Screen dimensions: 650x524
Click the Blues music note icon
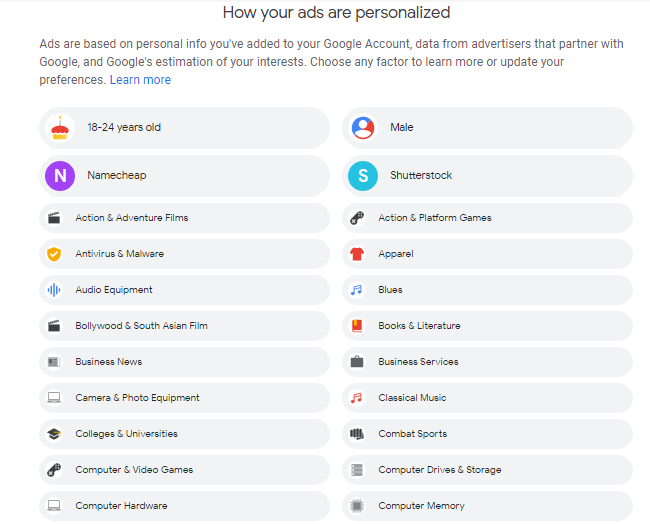pyautogui.click(x=357, y=290)
